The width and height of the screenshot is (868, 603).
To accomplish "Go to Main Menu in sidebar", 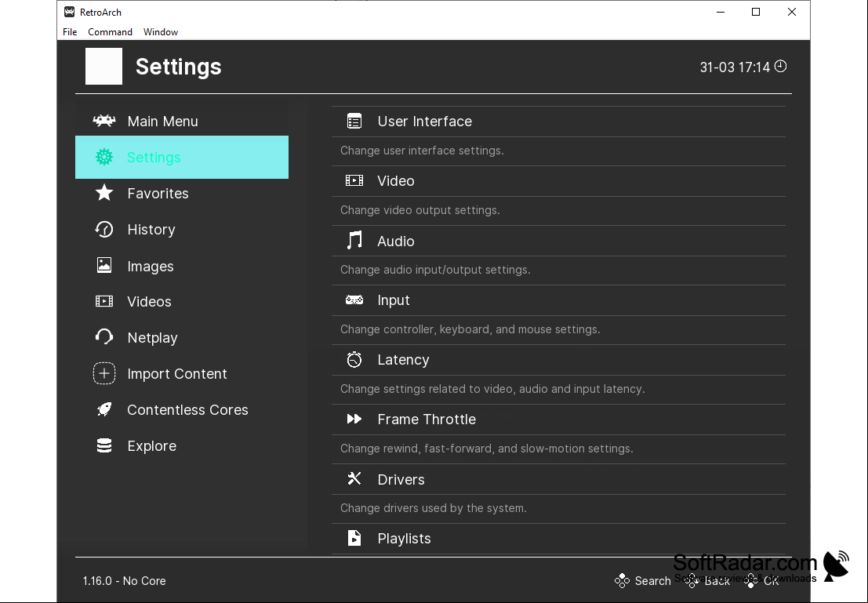I will 182,121.
